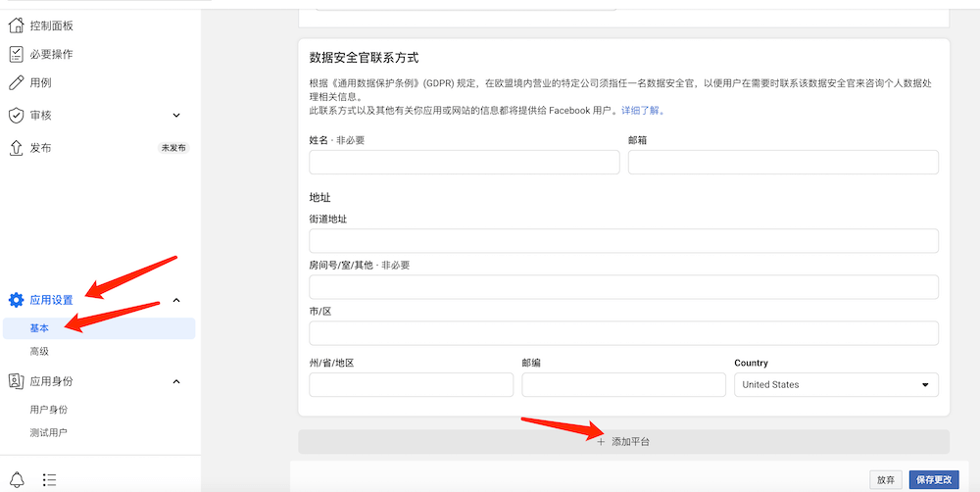The height and width of the screenshot is (492, 980).
Task: Open the Country dropdown
Action: [836, 385]
